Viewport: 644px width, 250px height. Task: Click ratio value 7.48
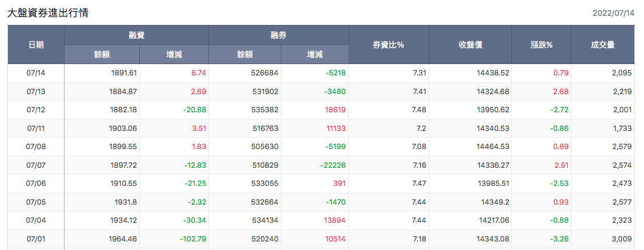pyautogui.click(x=420, y=110)
